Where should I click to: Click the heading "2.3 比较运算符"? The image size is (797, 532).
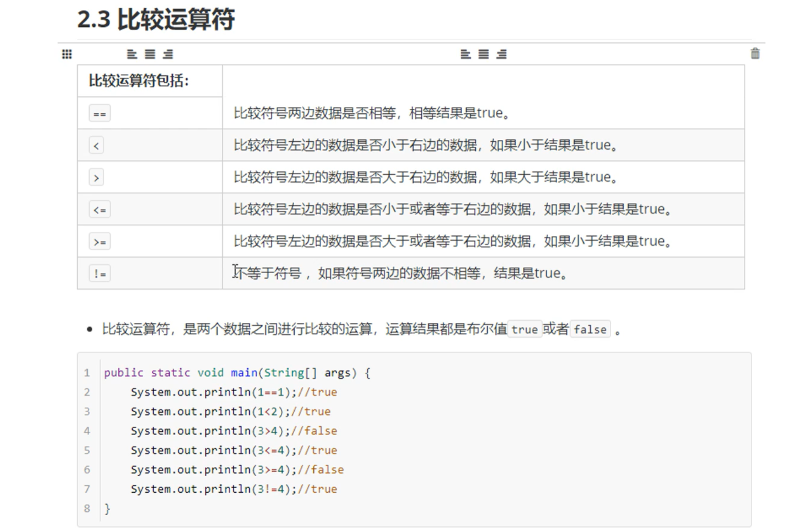point(156,20)
